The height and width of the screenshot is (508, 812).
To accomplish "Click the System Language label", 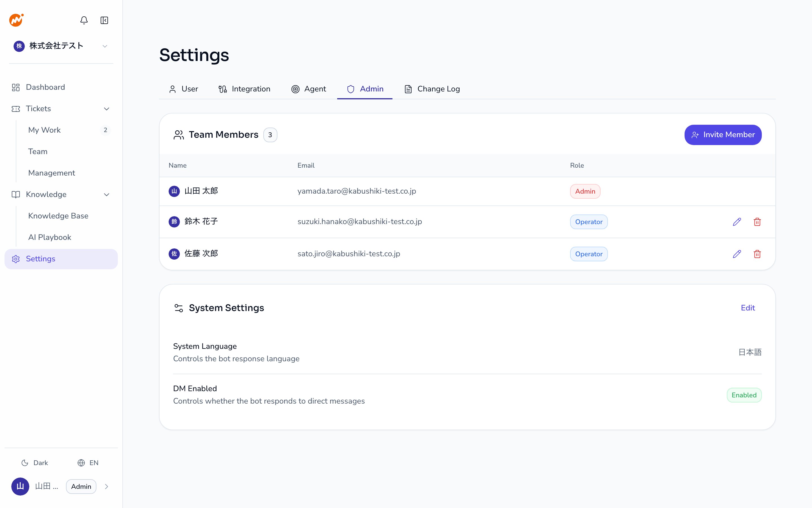I will pos(205,346).
